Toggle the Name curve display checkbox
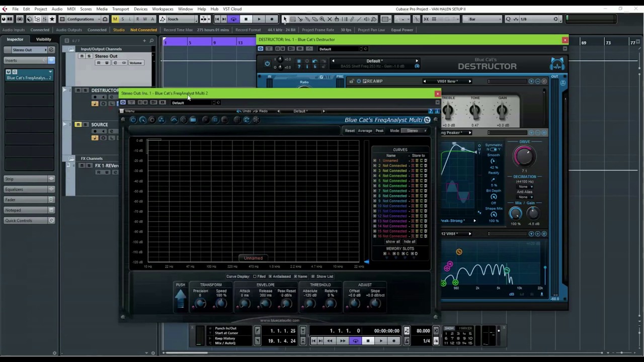 (x=295, y=277)
